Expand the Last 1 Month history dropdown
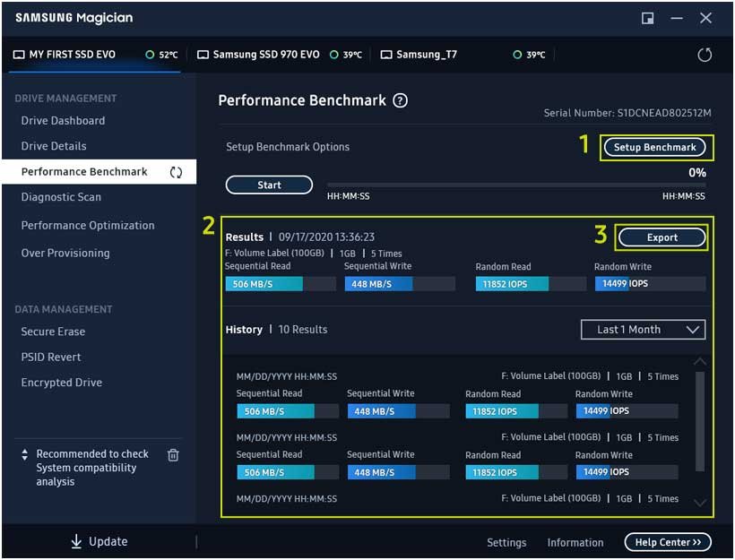 (643, 330)
